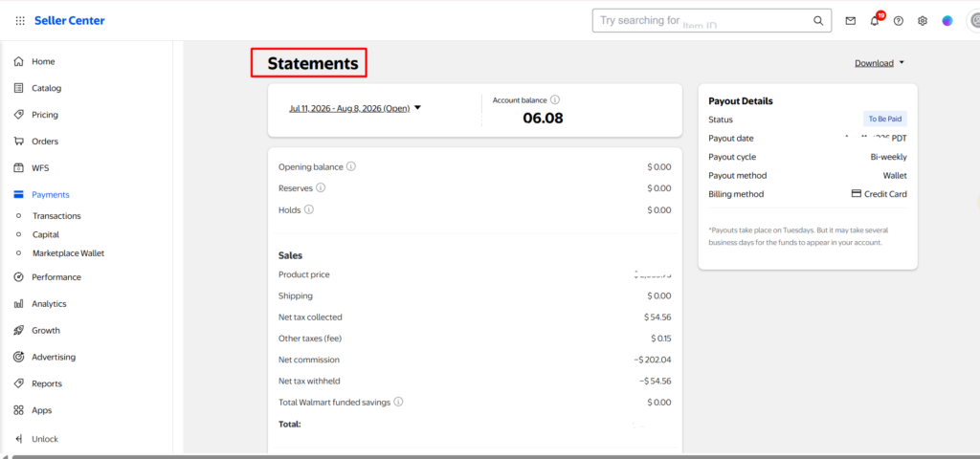The width and height of the screenshot is (980, 459).
Task: Open the settings gear icon
Action: click(923, 21)
